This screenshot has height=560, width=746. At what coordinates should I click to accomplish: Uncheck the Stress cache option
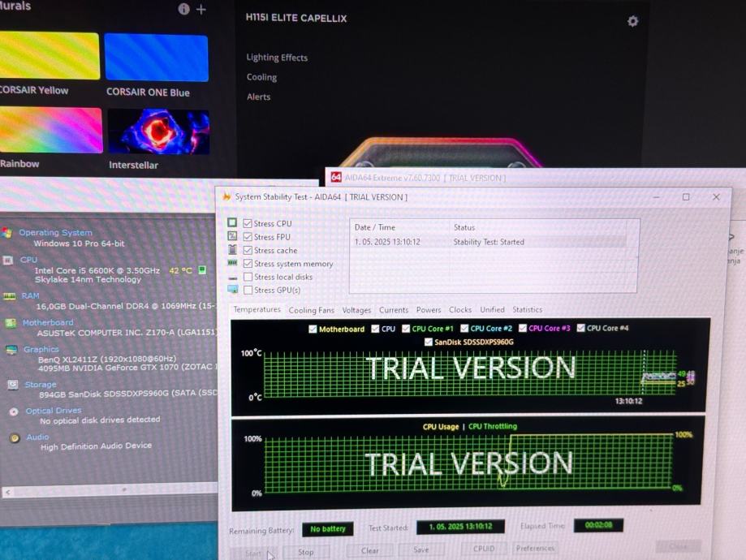point(248,250)
